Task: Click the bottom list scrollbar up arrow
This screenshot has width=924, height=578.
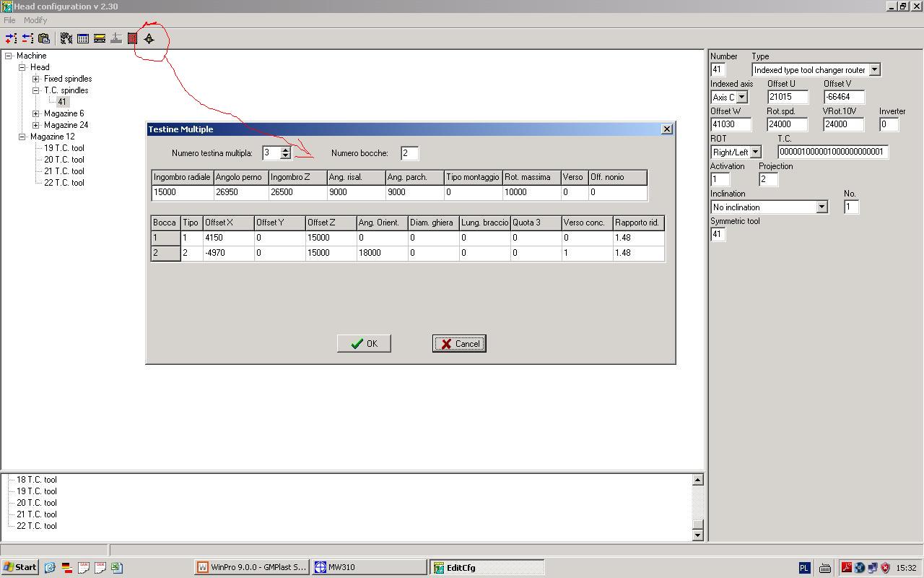Action: (697, 480)
